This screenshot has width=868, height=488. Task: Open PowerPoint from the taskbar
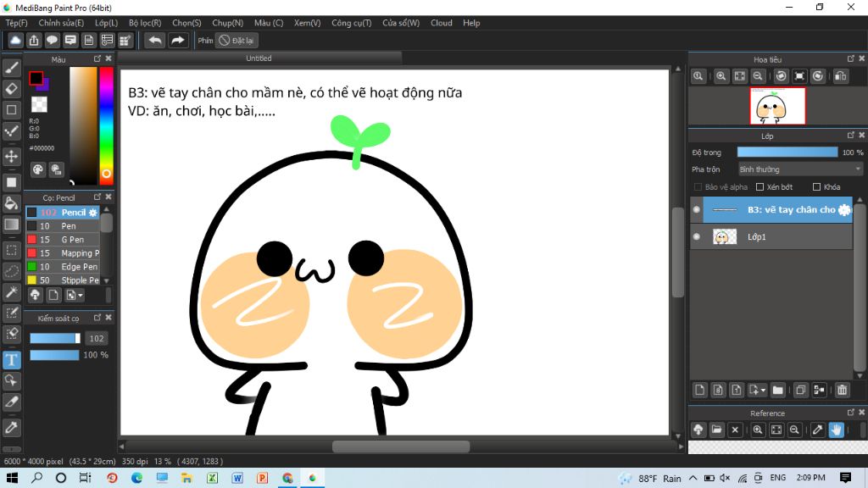click(263, 478)
